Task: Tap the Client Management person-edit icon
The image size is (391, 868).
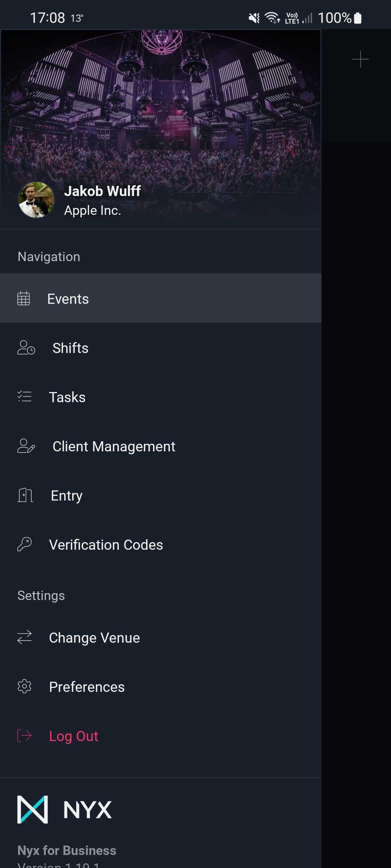Action: [x=26, y=446]
